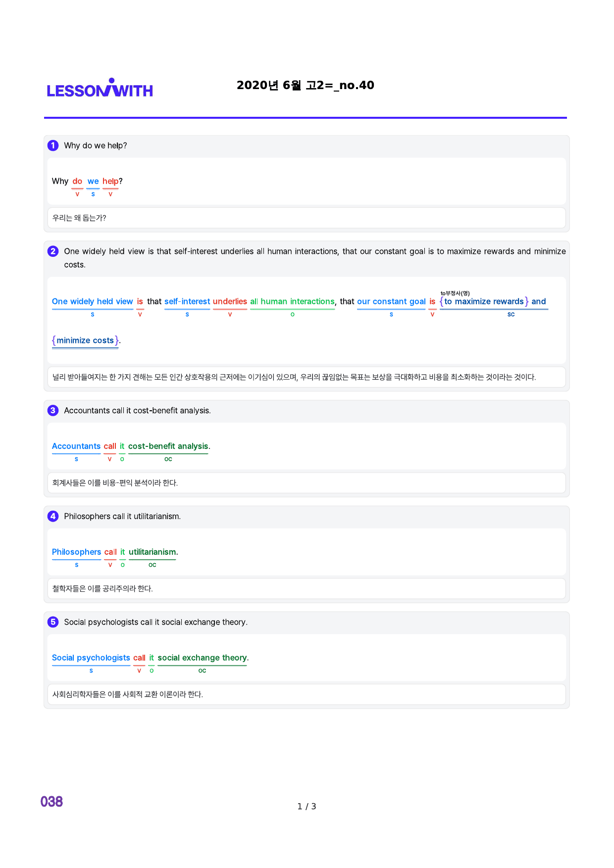This screenshot has width=614, height=868.
Task: Click the 'to부정사(명)' annotation label
Action: 455,293
